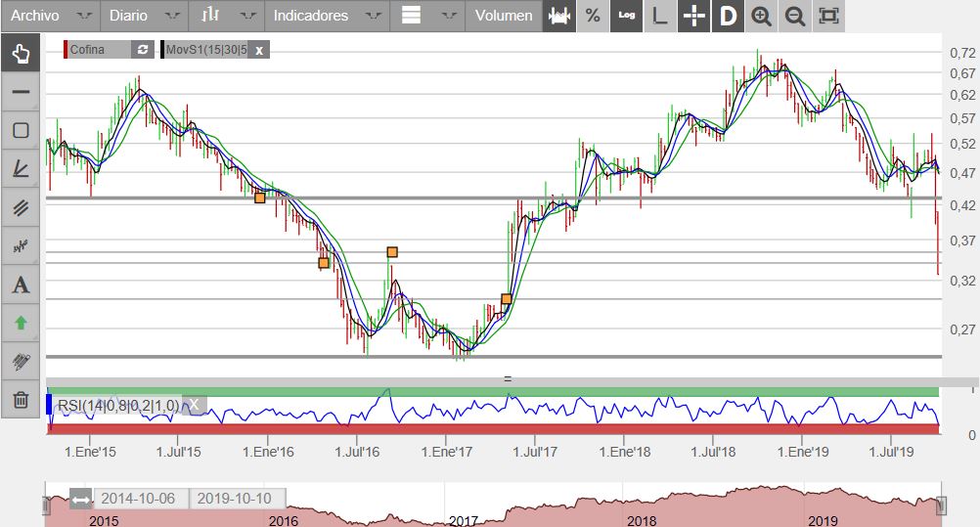Image resolution: width=980 pixels, height=527 pixels.
Task: Zoom out with the magnifier minus icon
Action: click(795, 16)
